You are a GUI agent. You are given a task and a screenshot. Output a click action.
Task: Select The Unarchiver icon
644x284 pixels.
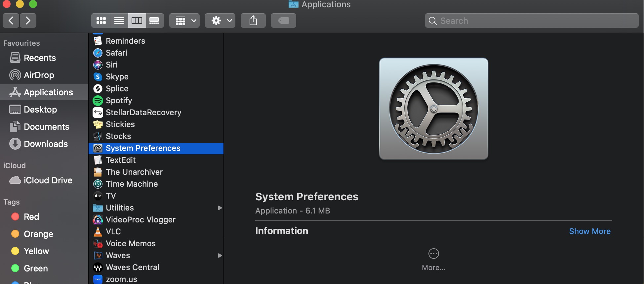coord(98,172)
